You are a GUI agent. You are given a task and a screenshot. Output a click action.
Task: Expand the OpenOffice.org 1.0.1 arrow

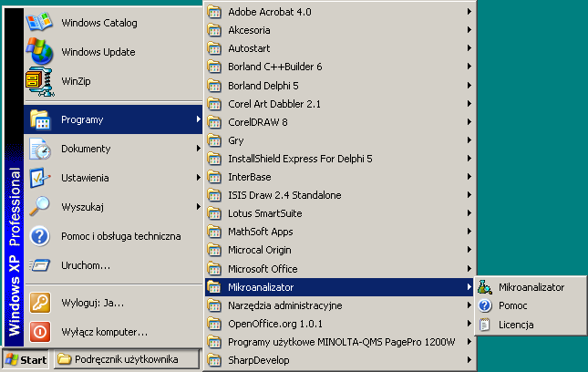click(x=469, y=324)
